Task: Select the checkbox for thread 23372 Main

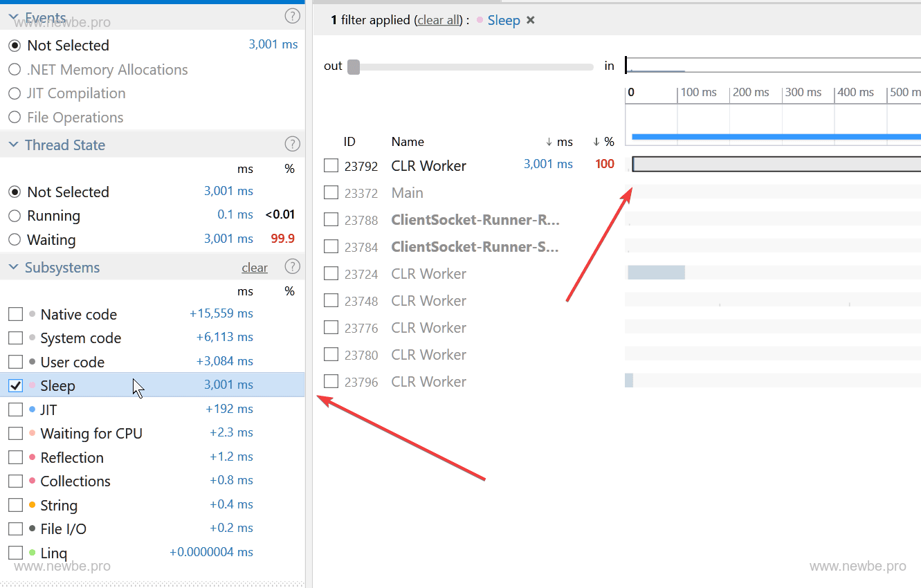Action: click(x=331, y=192)
